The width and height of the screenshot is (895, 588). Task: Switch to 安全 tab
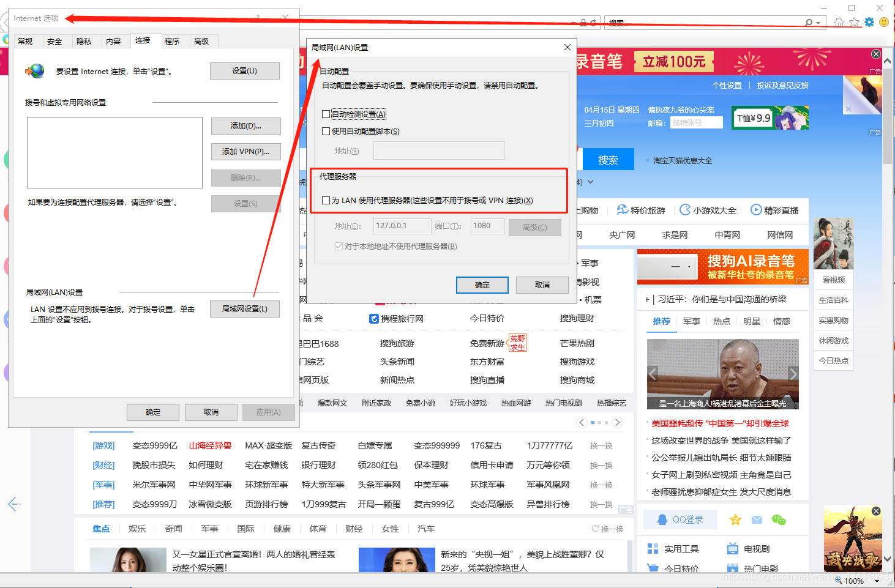pyautogui.click(x=54, y=41)
